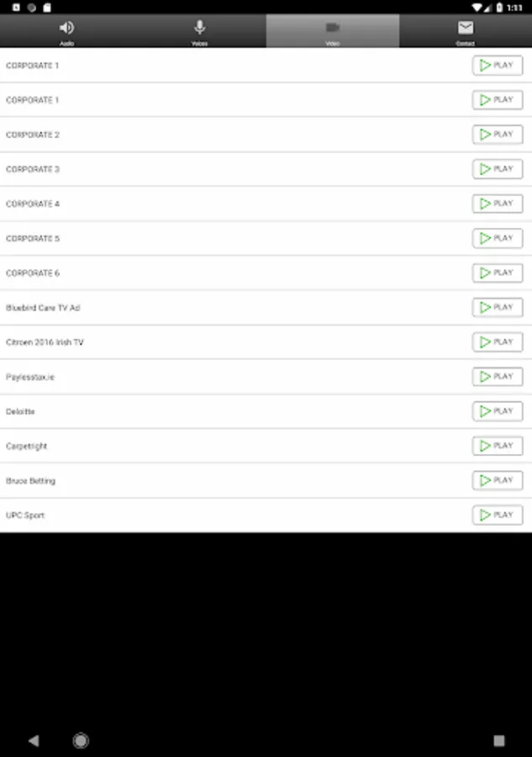532x757 pixels.
Task: Play the CORPORATE 3 video
Action: pyautogui.click(x=498, y=169)
